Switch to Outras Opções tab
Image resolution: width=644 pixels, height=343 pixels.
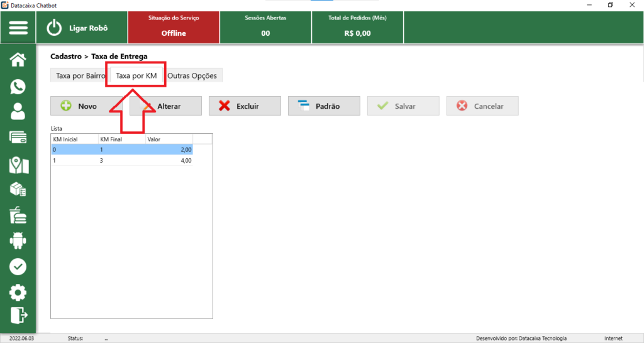click(x=192, y=76)
